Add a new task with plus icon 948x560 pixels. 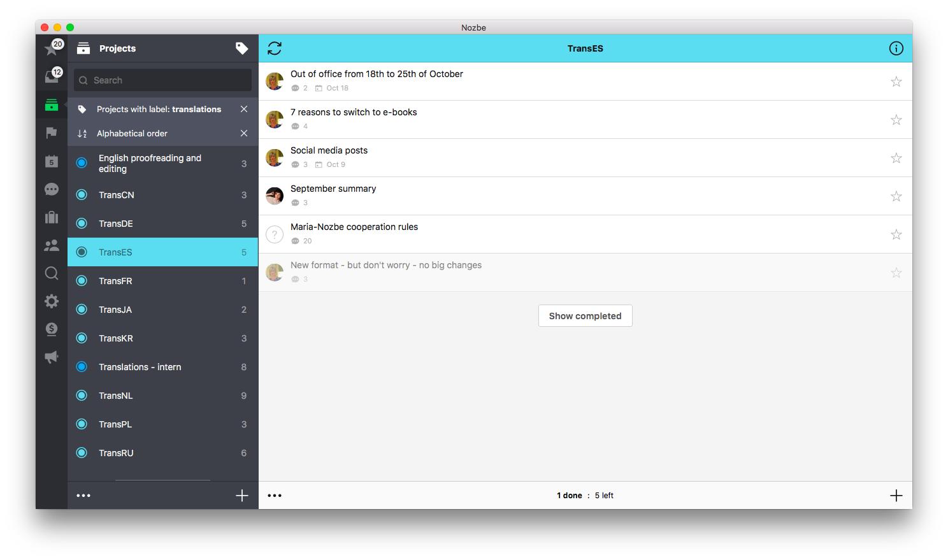[x=896, y=496]
